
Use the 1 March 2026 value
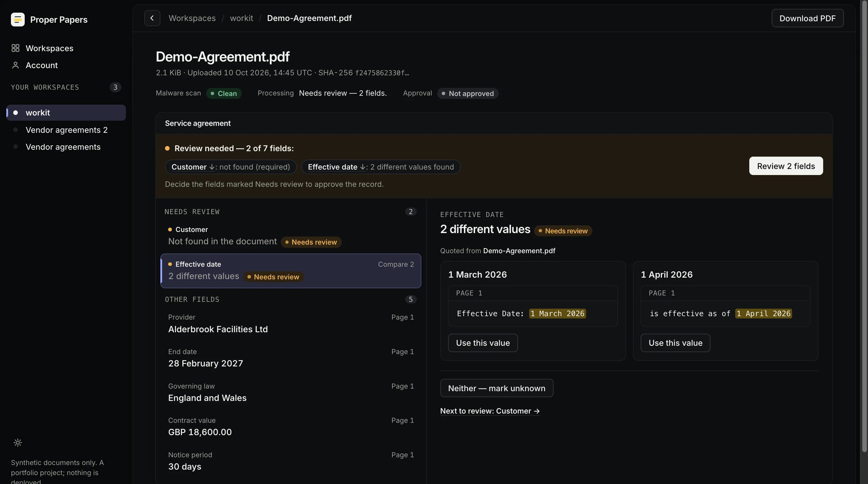pyautogui.click(x=483, y=343)
